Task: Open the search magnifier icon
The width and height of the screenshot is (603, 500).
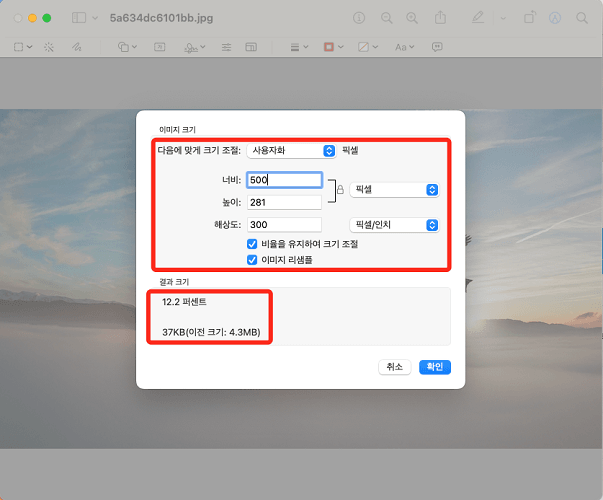Action: (x=582, y=18)
